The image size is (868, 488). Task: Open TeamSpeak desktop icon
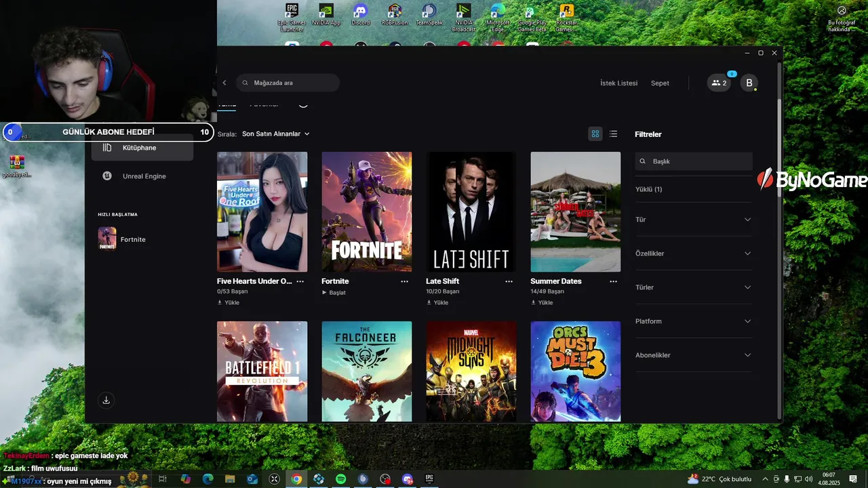(429, 15)
